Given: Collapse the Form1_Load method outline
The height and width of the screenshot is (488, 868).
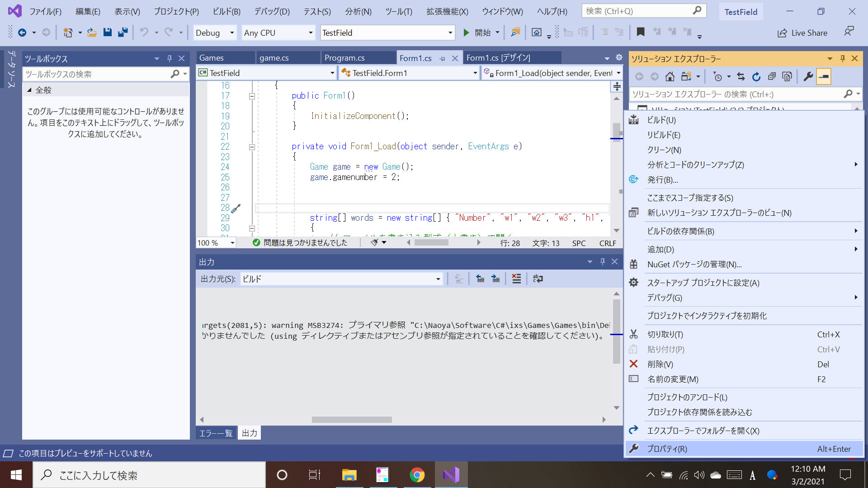Looking at the screenshot, I should (x=252, y=147).
